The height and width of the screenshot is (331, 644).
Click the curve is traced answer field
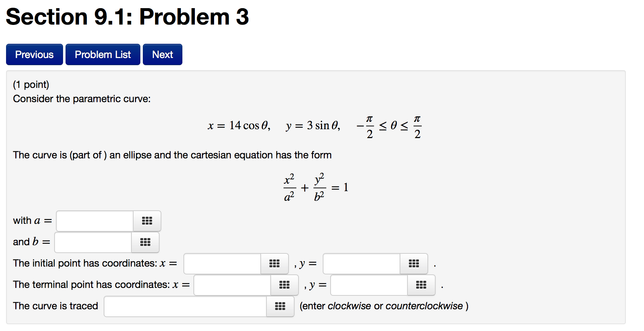pos(185,306)
